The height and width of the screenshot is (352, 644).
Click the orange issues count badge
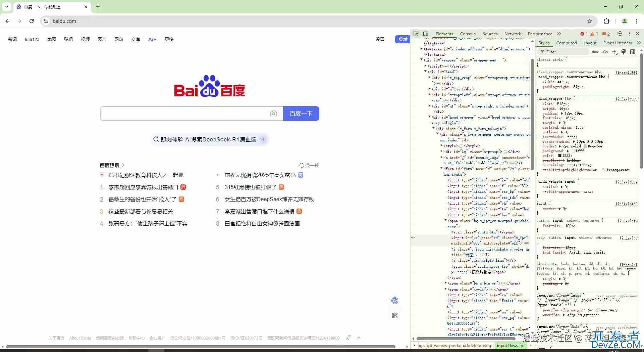[606, 34]
